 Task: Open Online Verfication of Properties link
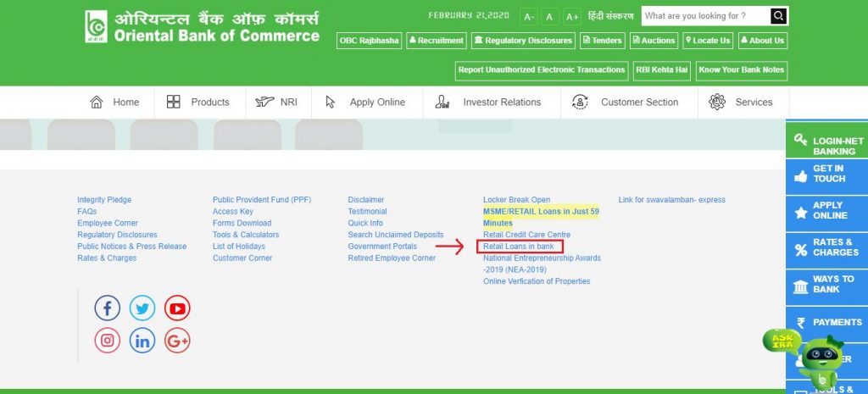[x=537, y=281]
